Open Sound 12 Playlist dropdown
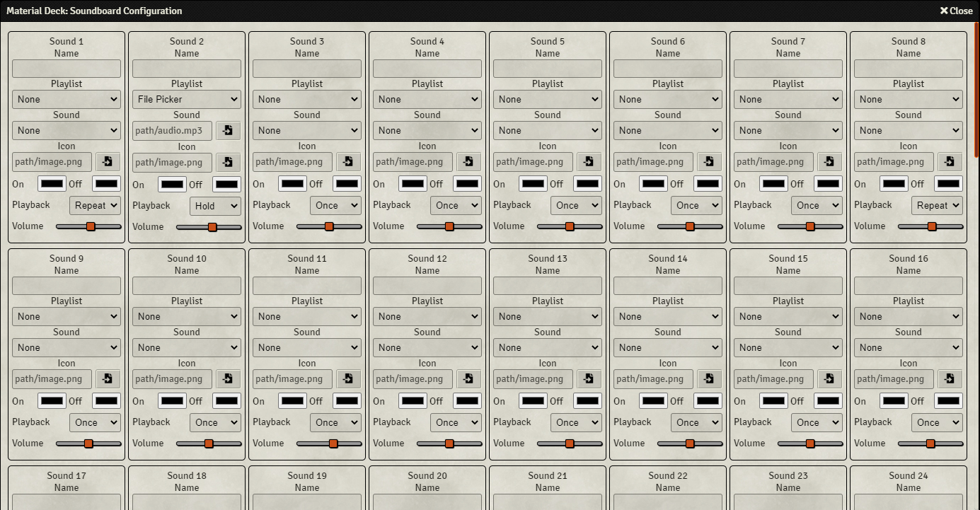The height and width of the screenshot is (510, 980). [x=427, y=317]
